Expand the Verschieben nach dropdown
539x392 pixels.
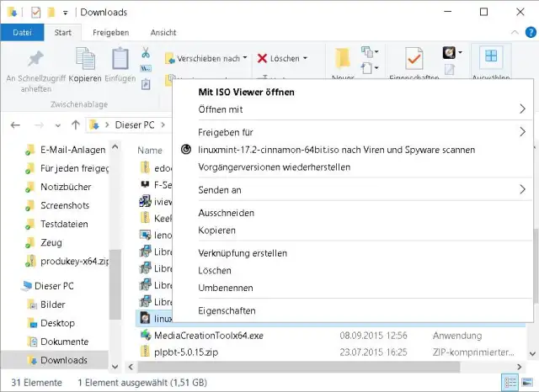point(245,59)
